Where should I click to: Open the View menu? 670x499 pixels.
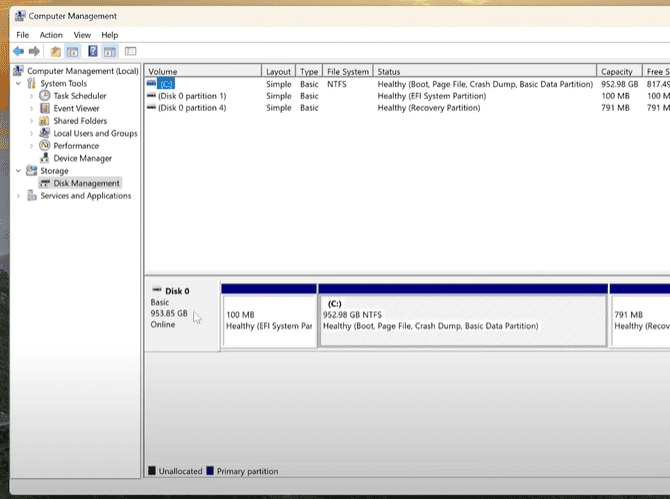tap(82, 35)
